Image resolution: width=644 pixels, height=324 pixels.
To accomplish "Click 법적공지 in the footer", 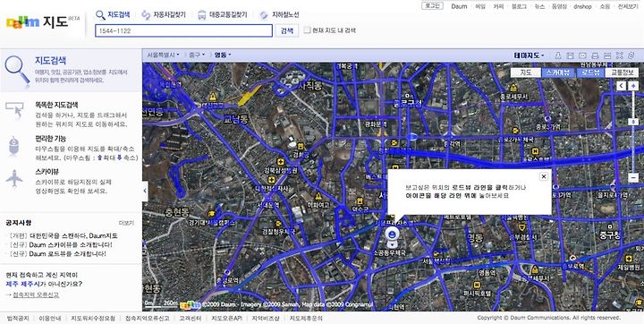I will (18, 318).
